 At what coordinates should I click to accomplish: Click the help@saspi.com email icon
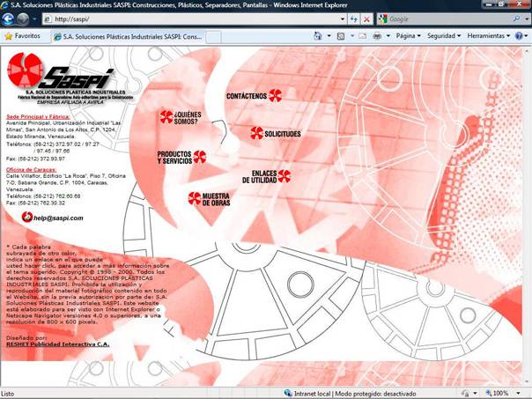26,217
